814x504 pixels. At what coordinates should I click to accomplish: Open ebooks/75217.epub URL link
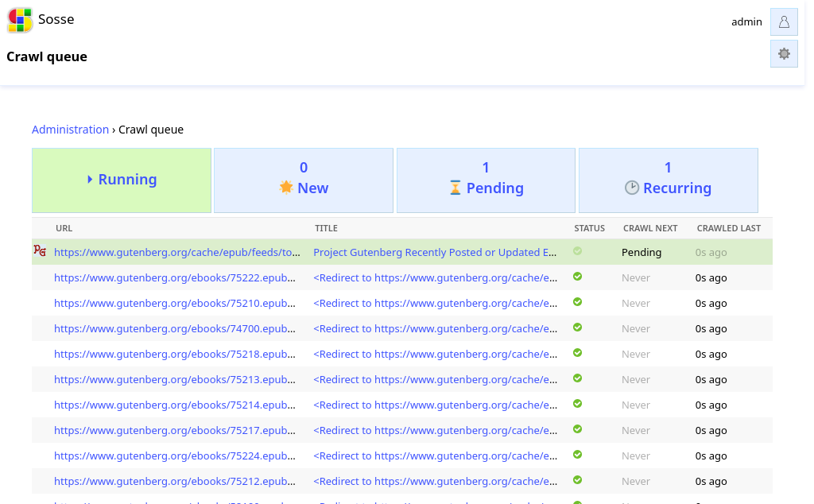tap(174, 430)
